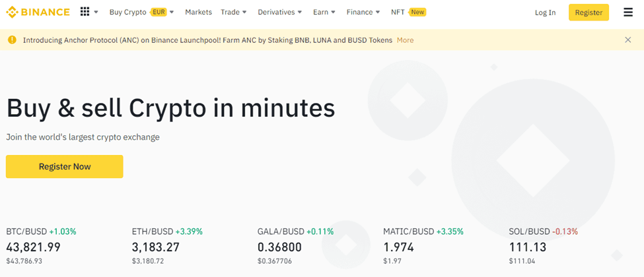Click the BTC price 43,821.99
The height and width of the screenshot is (277, 644).
(x=33, y=247)
